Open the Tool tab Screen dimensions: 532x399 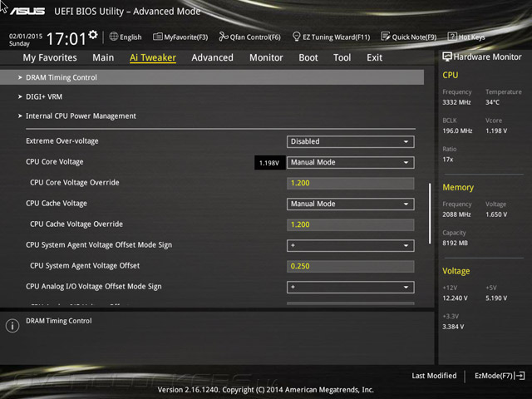[x=342, y=57]
